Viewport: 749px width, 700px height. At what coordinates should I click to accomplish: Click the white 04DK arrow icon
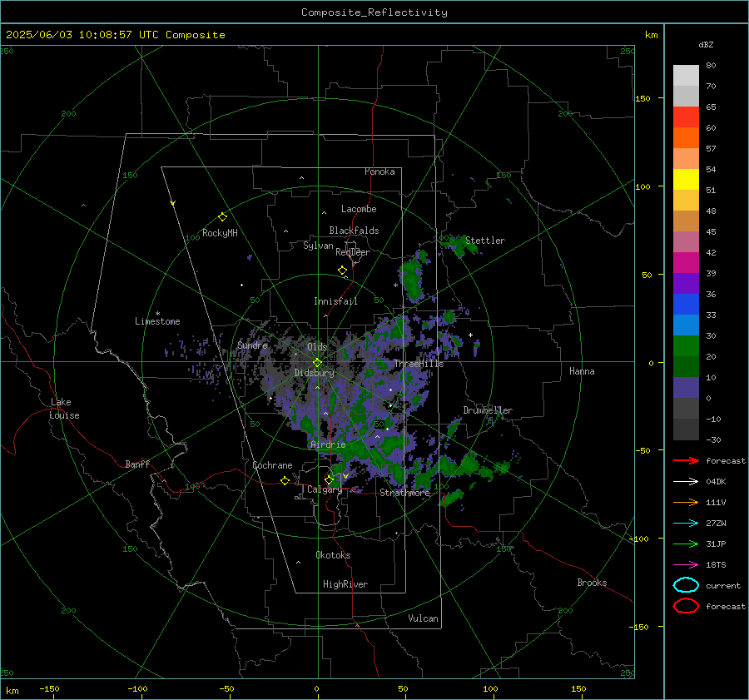click(686, 482)
